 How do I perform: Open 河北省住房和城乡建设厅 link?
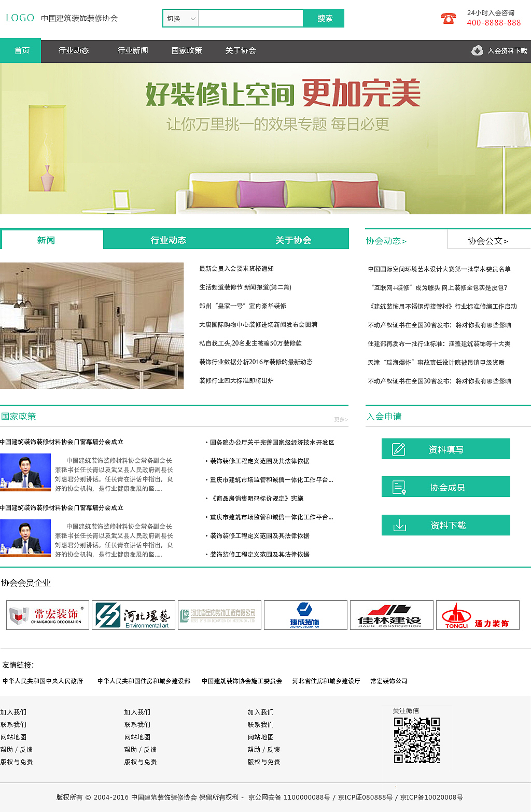(326, 681)
